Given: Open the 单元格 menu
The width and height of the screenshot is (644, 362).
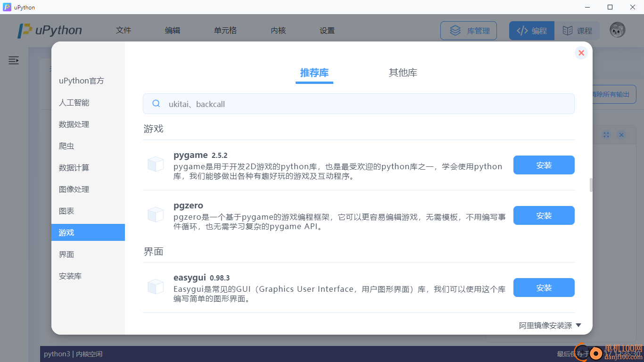Looking at the screenshot, I should 225,30.
